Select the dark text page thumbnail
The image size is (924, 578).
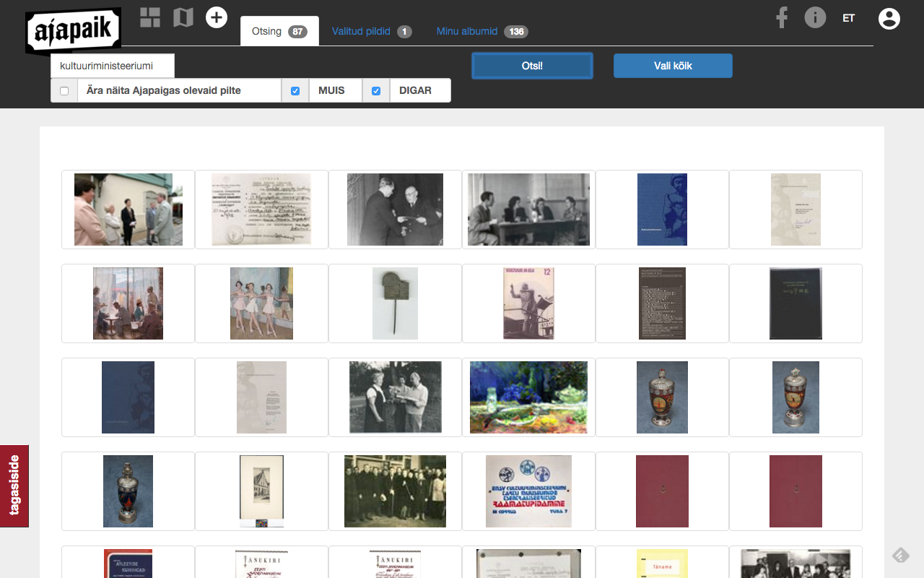[662, 303]
